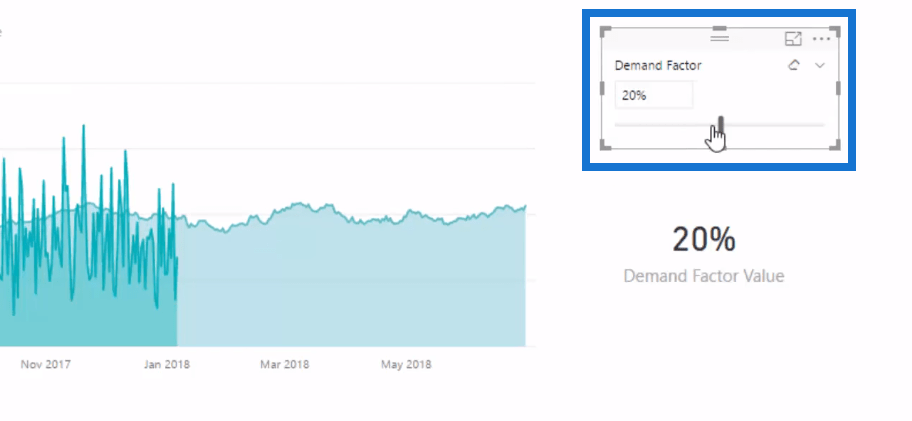Select the slicer's top-right corner handle
The image size is (912, 421).
click(x=835, y=31)
